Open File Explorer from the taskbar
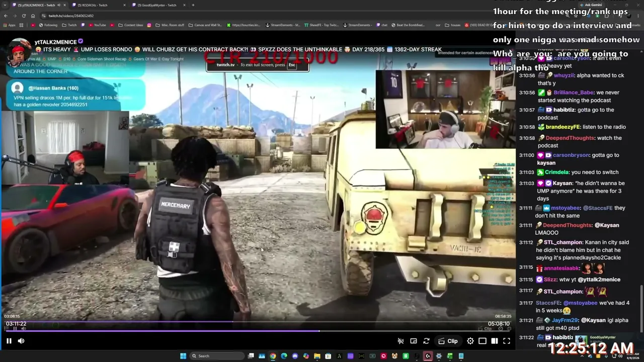The image size is (644, 362). tap(317, 356)
